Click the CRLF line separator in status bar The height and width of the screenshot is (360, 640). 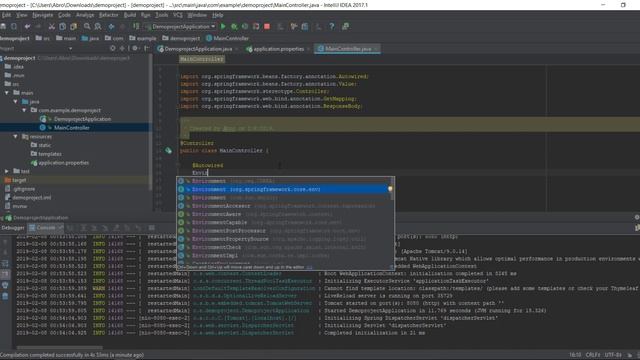click(x=593, y=355)
